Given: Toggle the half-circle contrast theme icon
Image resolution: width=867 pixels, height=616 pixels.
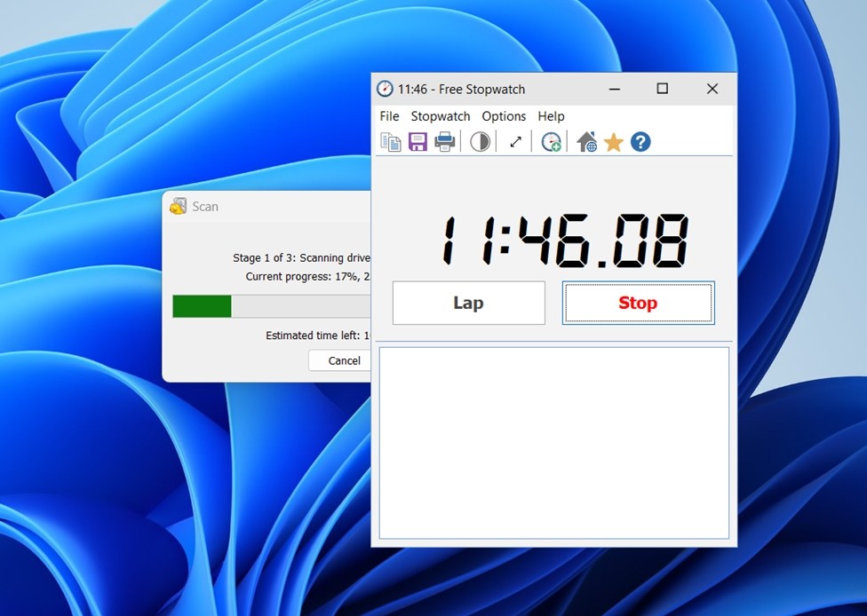Looking at the screenshot, I should 480,142.
